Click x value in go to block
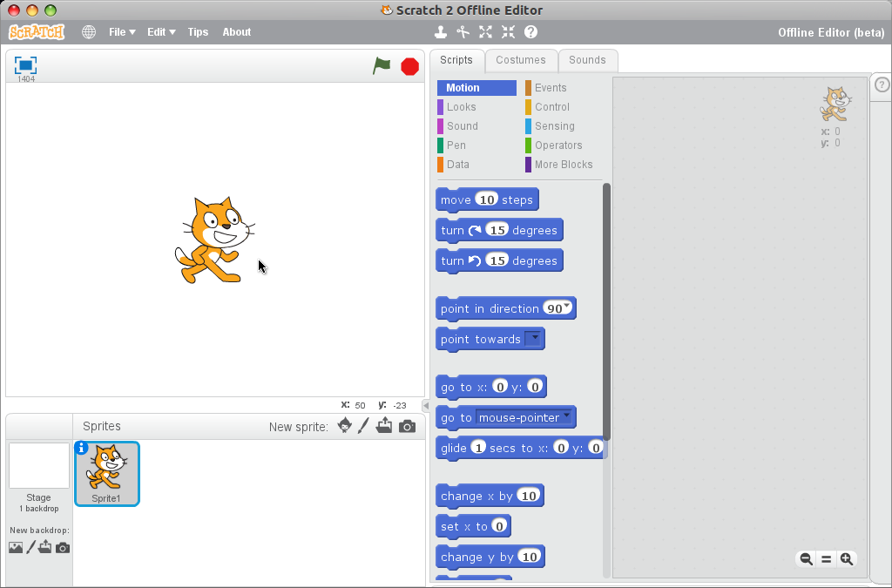This screenshot has width=892, height=588. [500, 387]
